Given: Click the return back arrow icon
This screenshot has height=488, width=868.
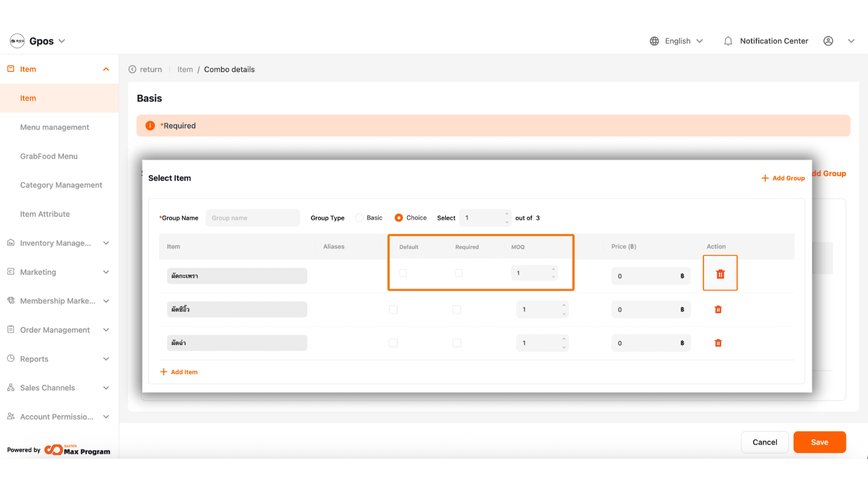Looking at the screenshot, I should 132,70.
